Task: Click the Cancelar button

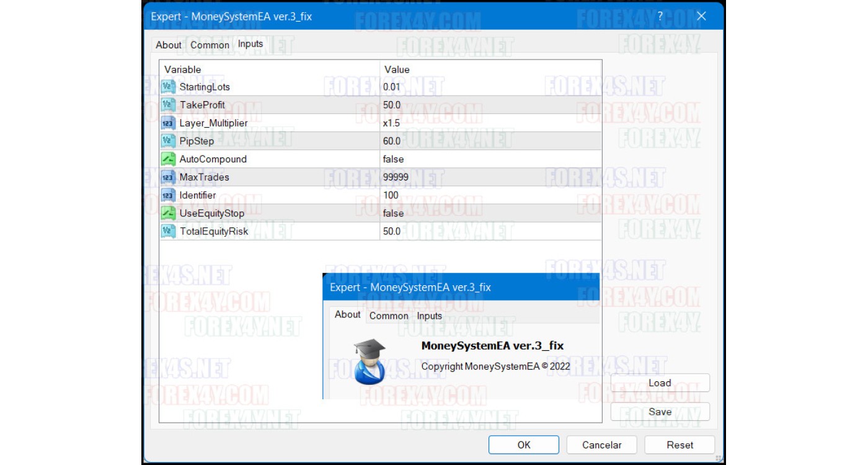Action: click(x=601, y=445)
